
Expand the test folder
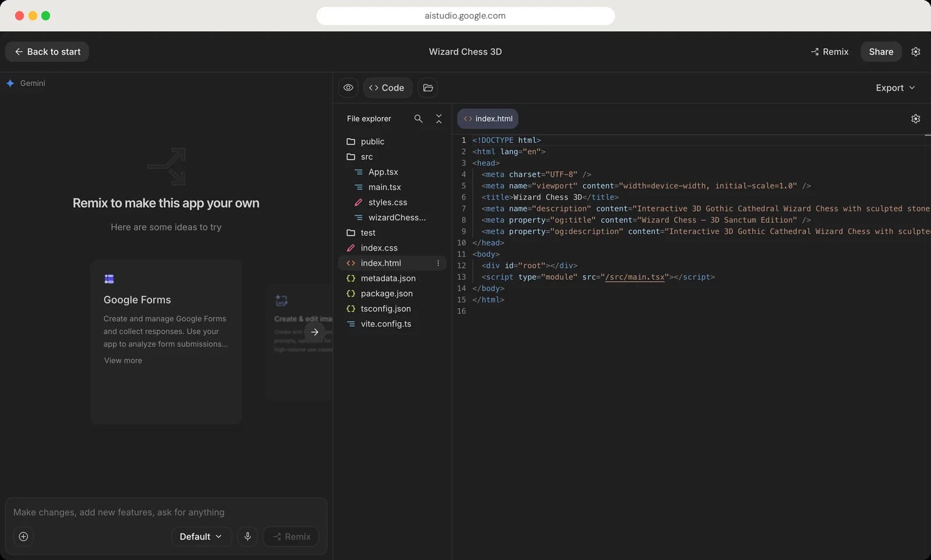392,232
